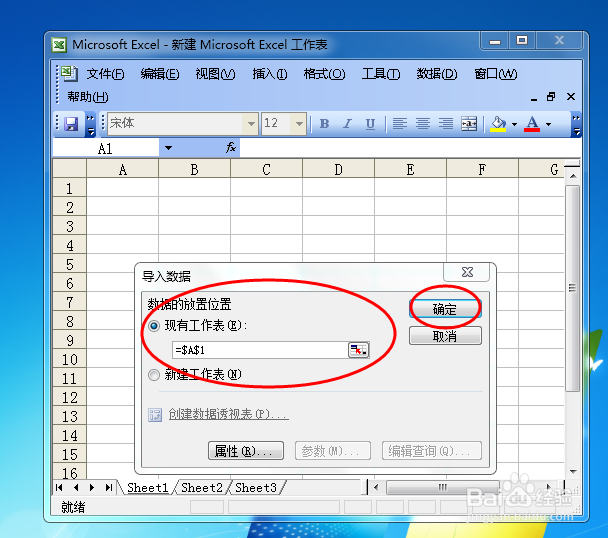This screenshot has width=608, height=538.
Task: Toggle Italic formatting
Action: point(347,124)
